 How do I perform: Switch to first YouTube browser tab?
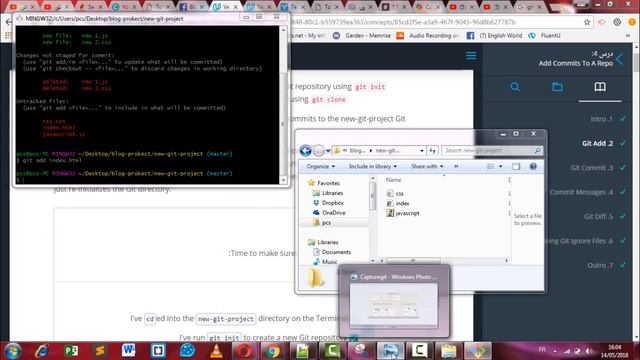[22, 7]
